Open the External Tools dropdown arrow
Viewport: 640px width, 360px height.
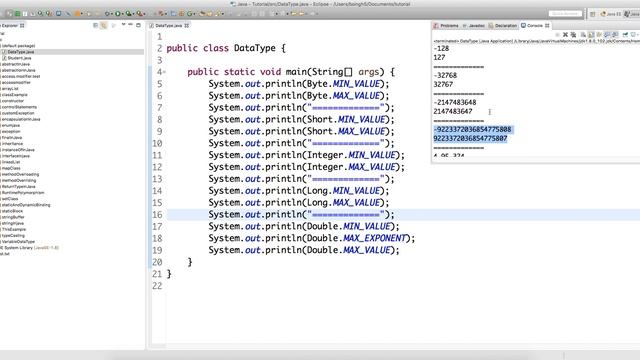pyautogui.click(x=144, y=14)
